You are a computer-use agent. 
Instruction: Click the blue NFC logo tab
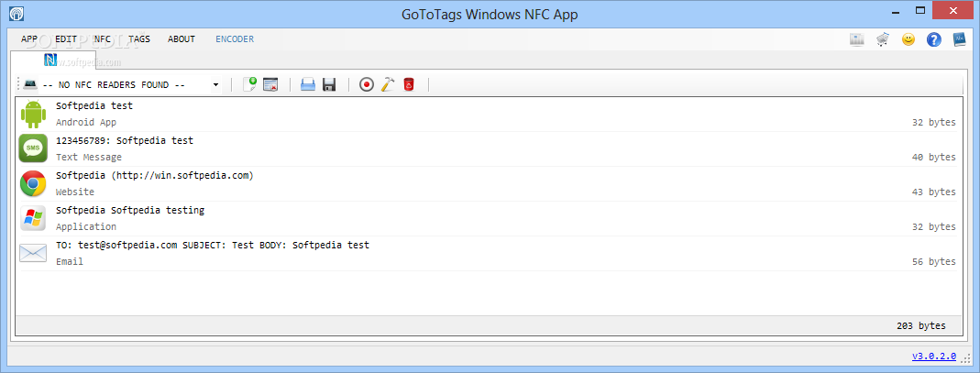50,60
